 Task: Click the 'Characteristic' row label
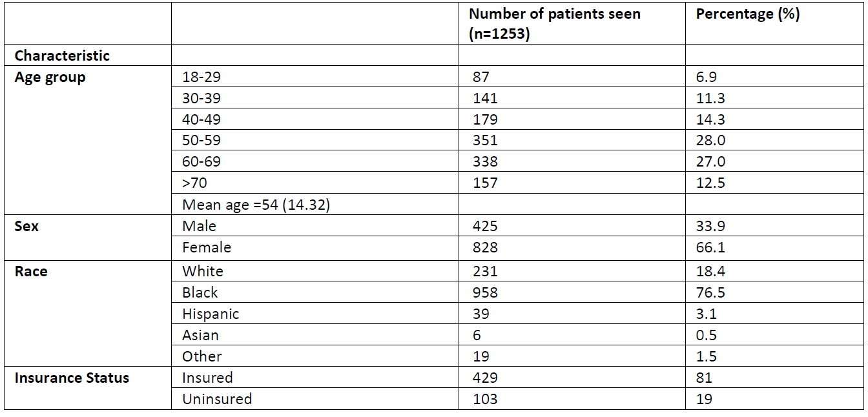(x=62, y=56)
